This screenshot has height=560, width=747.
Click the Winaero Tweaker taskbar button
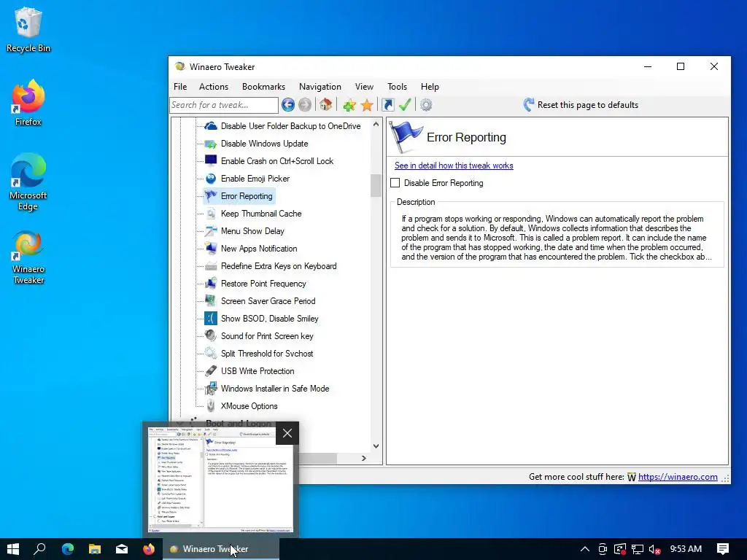[x=221, y=549]
